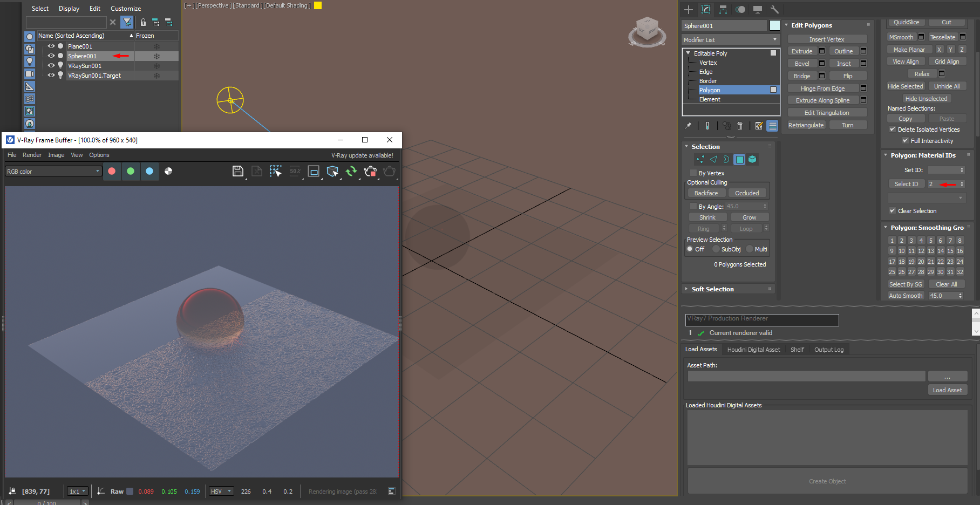
Task: Enable the By Vertex checkbox
Action: 693,173
